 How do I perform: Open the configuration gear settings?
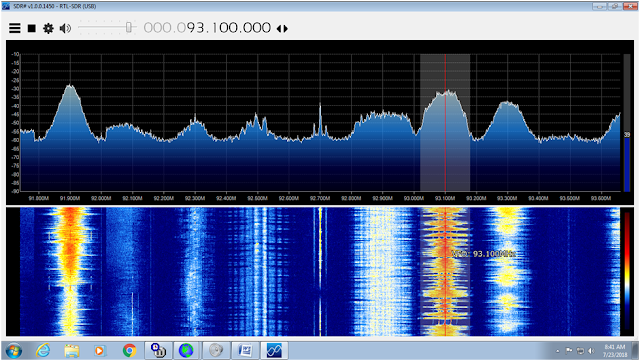tap(48, 28)
